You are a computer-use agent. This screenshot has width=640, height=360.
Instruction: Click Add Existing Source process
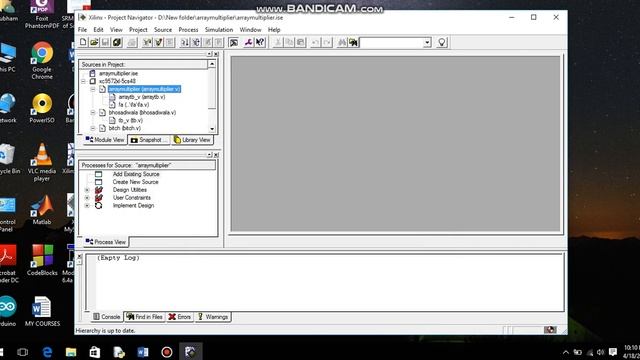(136, 174)
